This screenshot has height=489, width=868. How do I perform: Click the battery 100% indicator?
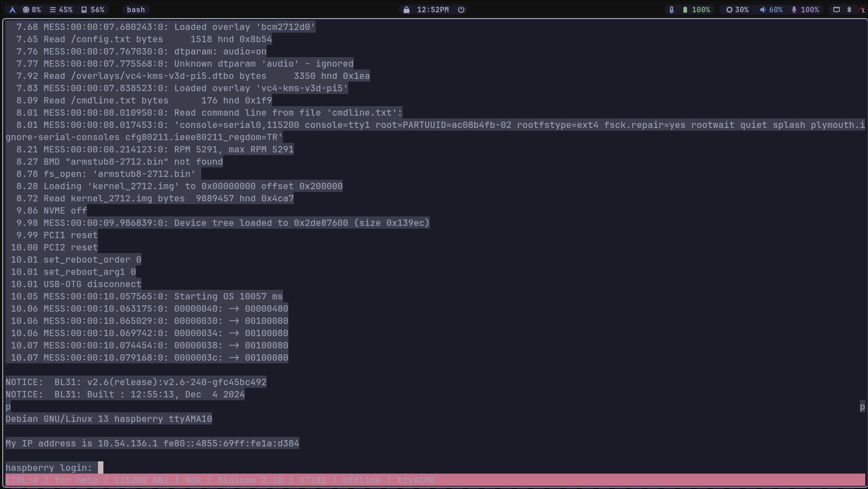(x=697, y=10)
